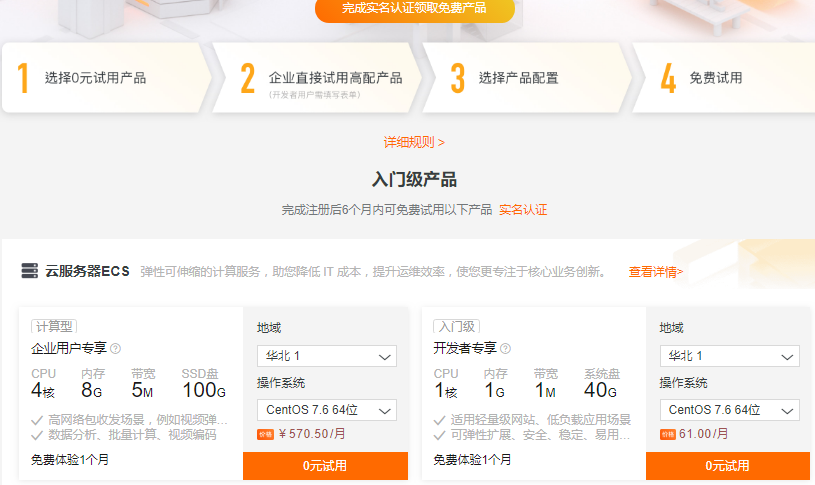The width and height of the screenshot is (815, 485).
Task: Click the 入门级 tag label
Action: coord(456,326)
